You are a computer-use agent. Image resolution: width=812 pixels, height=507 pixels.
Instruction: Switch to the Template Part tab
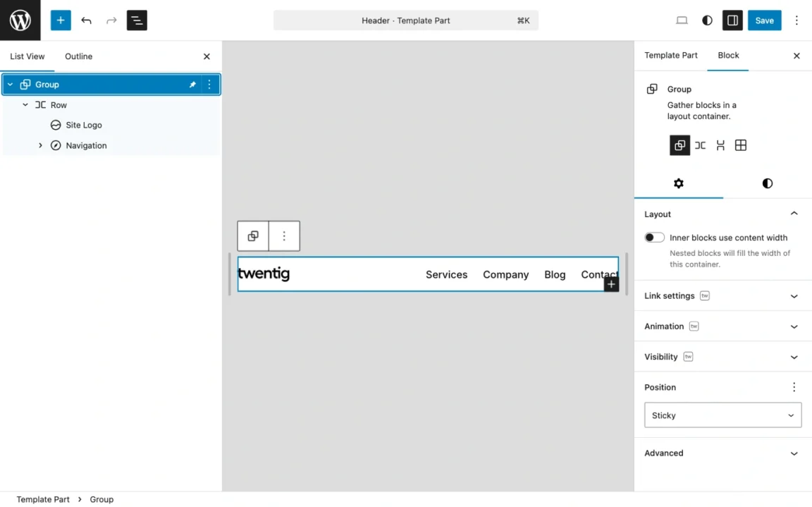coord(670,55)
